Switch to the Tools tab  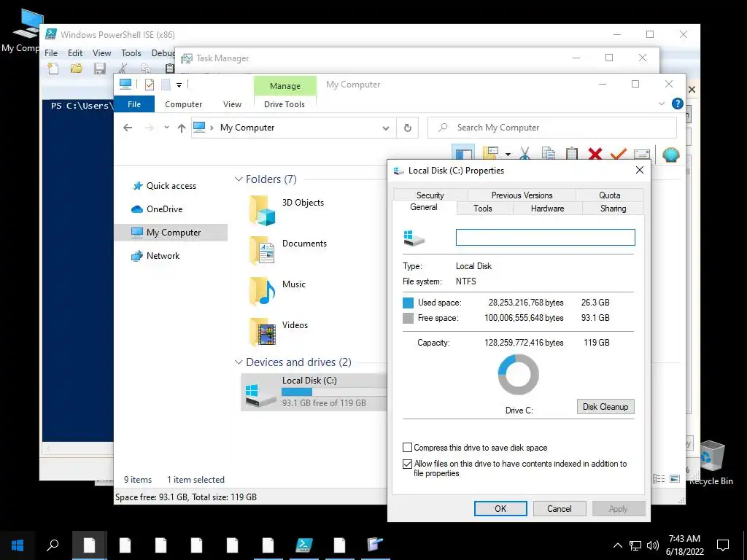pyautogui.click(x=483, y=208)
